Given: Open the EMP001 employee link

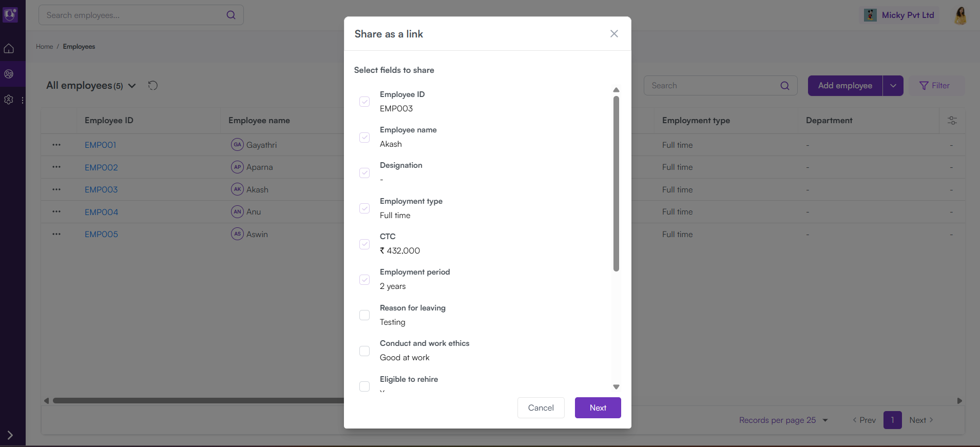Looking at the screenshot, I should point(101,145).
